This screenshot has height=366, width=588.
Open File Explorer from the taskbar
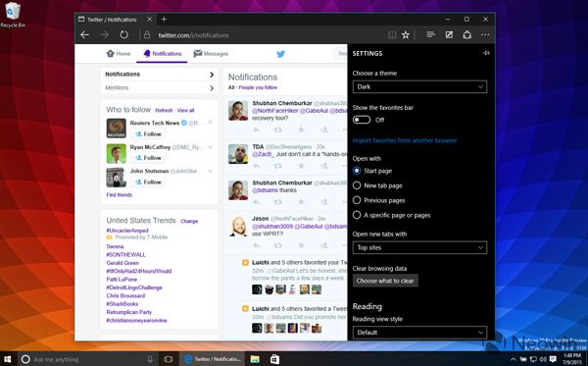pyautogui.click(x=255, y=359)
